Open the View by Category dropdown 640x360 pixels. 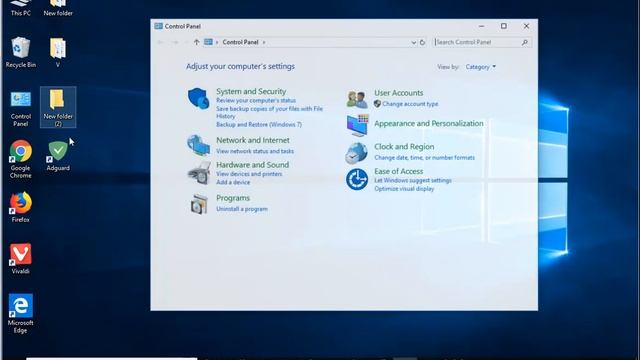(480, 67)
